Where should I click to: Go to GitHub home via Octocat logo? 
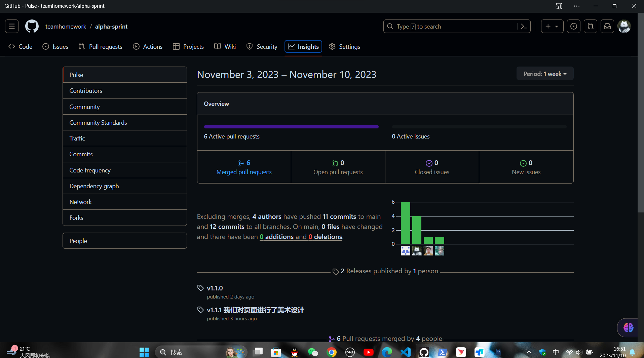(x=32, y=26)
